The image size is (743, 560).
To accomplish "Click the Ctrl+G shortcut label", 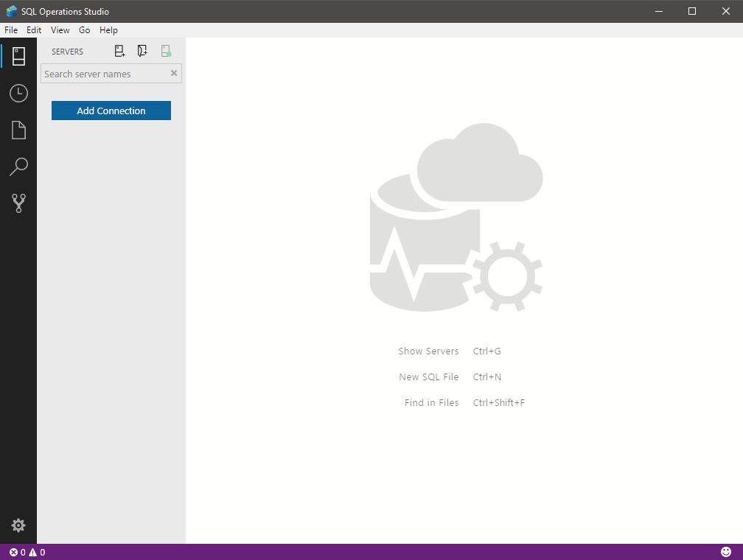I will pos(487,351).
